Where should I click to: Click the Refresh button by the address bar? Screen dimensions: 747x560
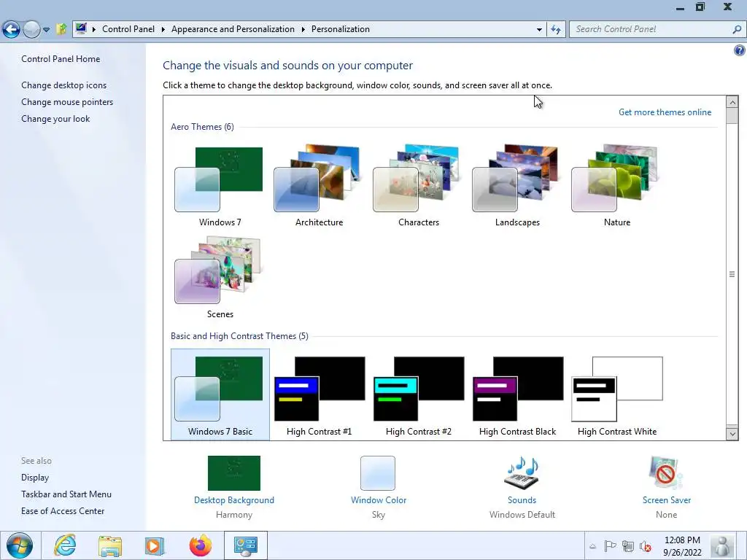(555, 29)
